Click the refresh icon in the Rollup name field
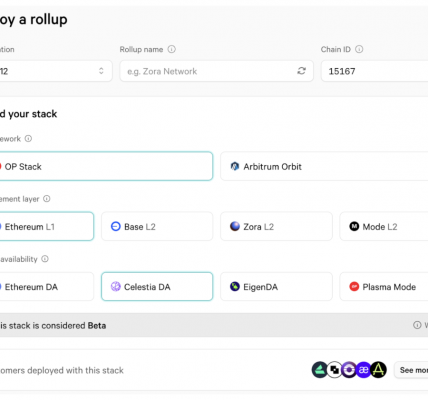The height and width of the screenshot is (400, 428). point(301,71)
